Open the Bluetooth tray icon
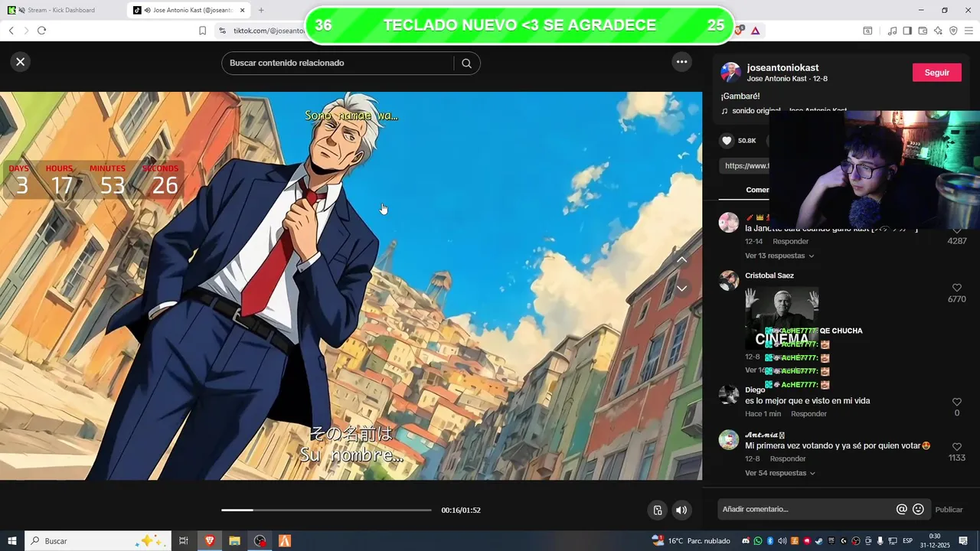The width and height of the screenshot is (980, 551). click(770, 541)
